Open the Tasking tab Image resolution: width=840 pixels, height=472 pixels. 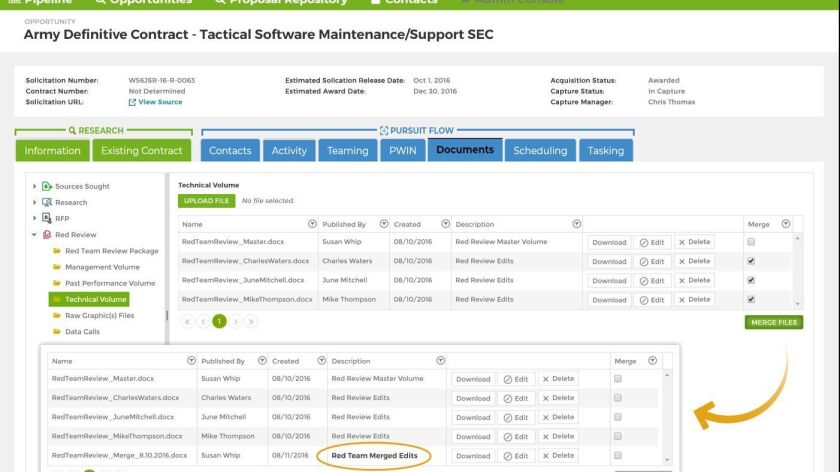605,151
